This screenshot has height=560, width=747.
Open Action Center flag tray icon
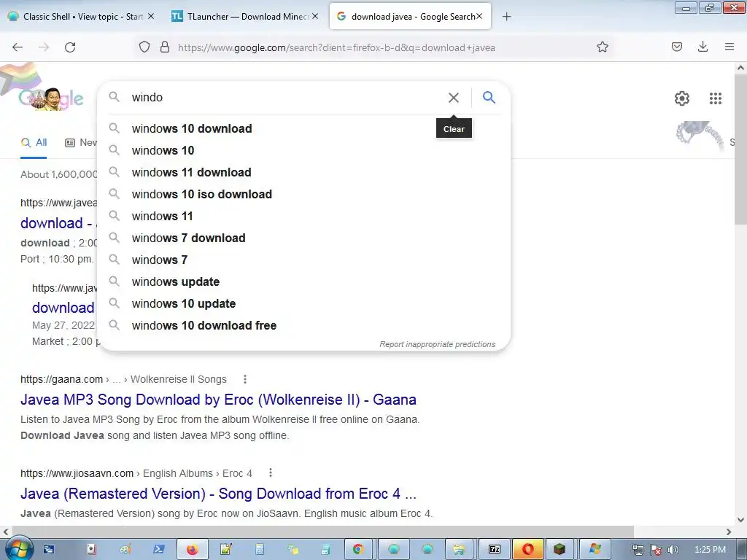point(656,550)
